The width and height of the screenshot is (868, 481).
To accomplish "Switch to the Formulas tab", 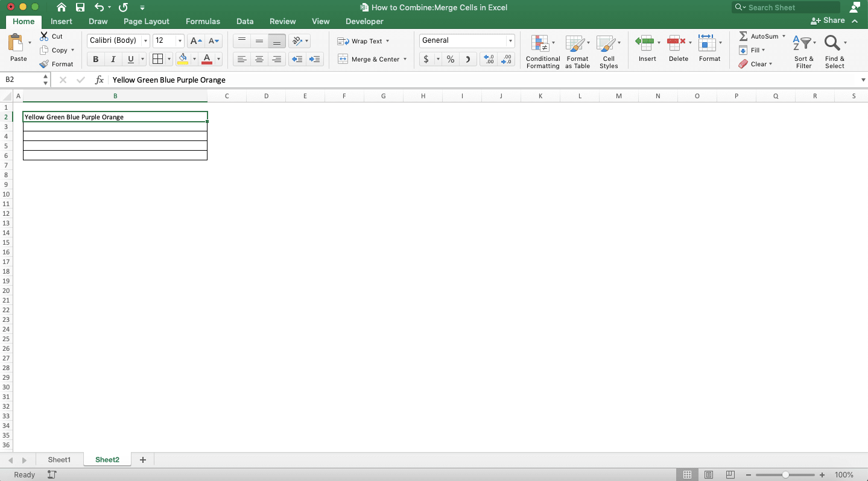I will point(203,21).
